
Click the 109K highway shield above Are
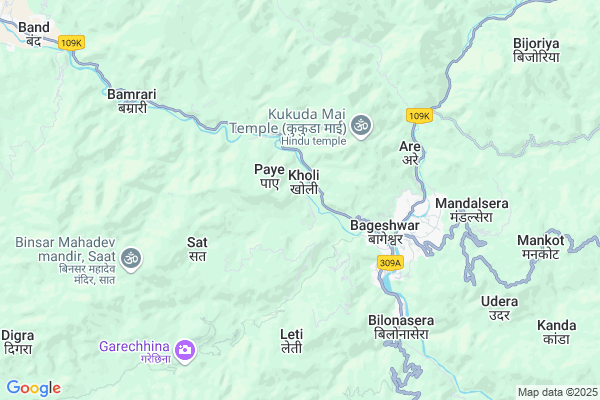click(419, 116)
